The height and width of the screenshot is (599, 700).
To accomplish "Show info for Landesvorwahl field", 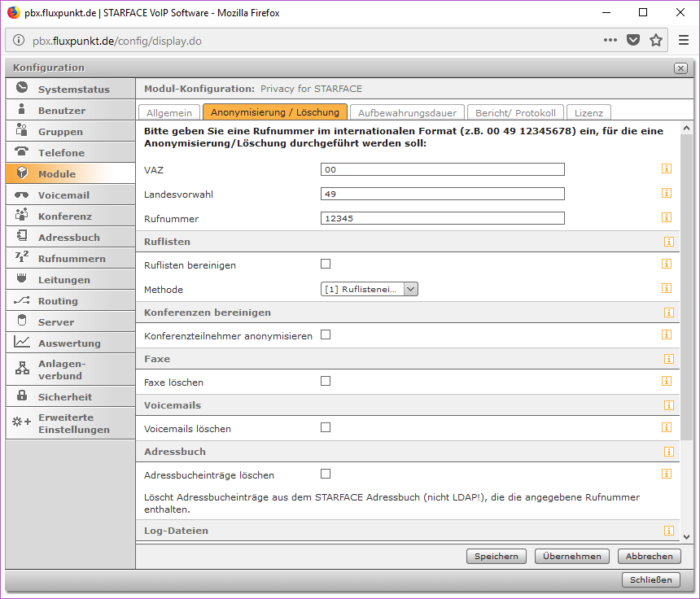I will pyautogui.click(x=667, y=193).
